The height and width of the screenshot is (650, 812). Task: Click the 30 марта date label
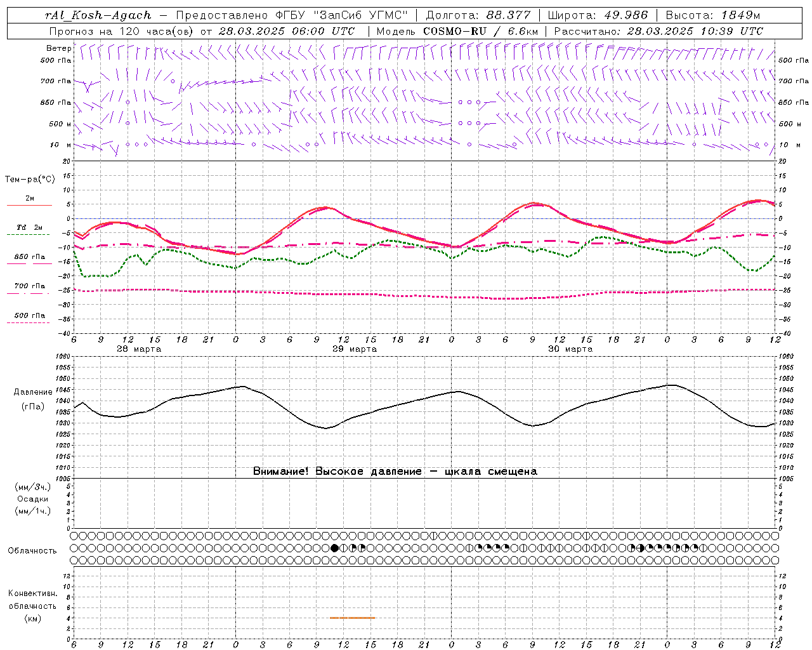coord(570,349)
